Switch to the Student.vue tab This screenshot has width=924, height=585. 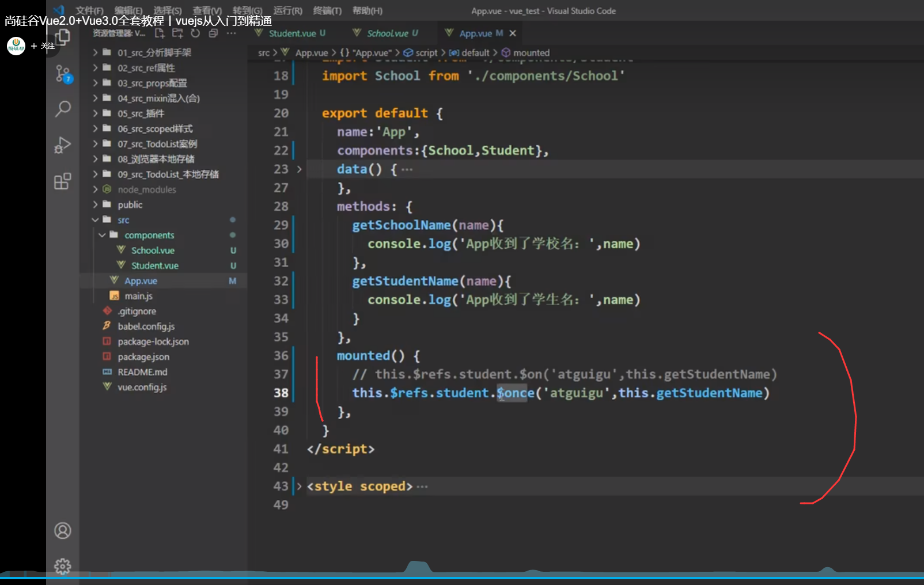[292, 33]
